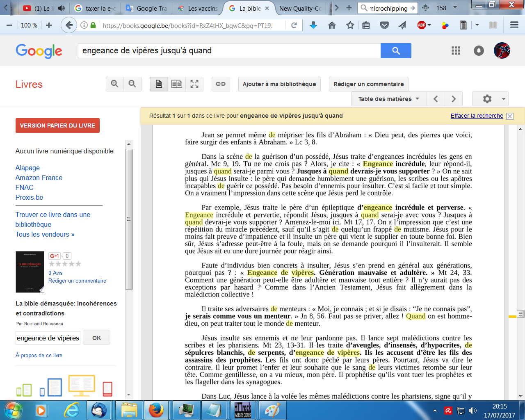The width and height of the screenshot is (525, 420).
Task: Click browser back arrow button
Action: tap(69, 25)
